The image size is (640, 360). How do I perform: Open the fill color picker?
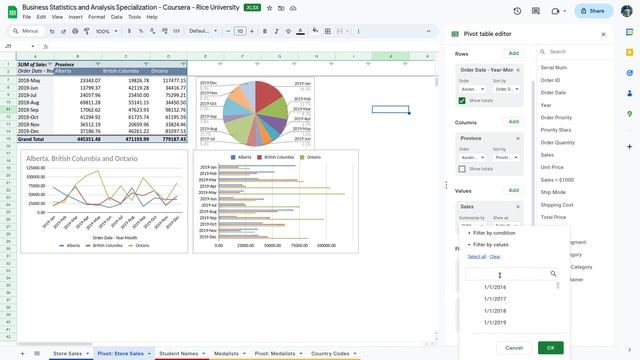(x=315, y=31)
